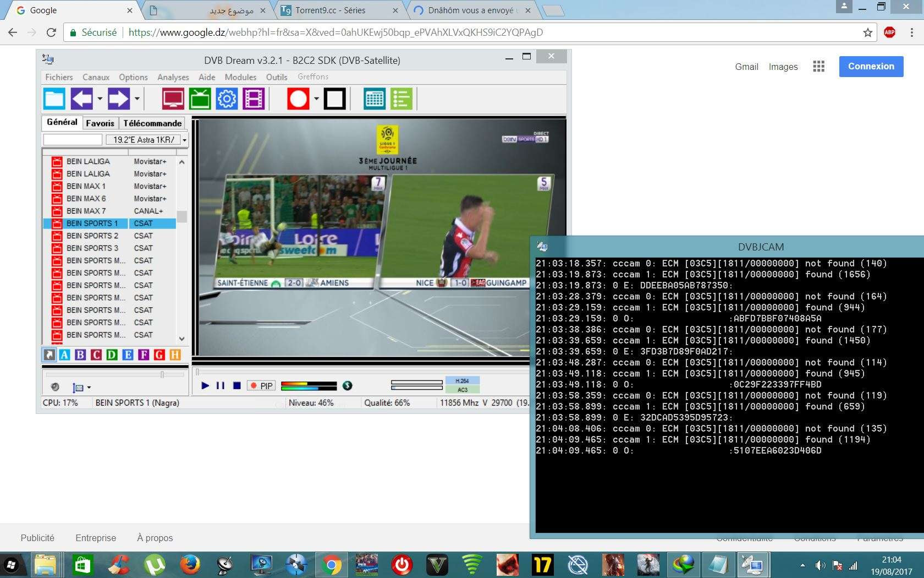Image resolution: width=924 pixels, height=578 pixels.
Task: Click the mute speaker icon in DVB Dream
Action: click(55, 387)
